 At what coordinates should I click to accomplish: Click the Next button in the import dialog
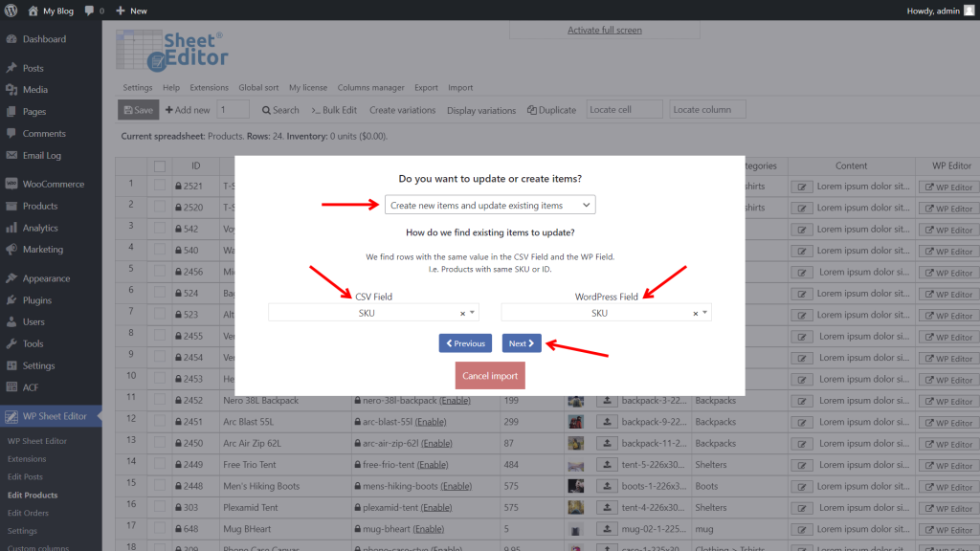(x=522, y=342)
